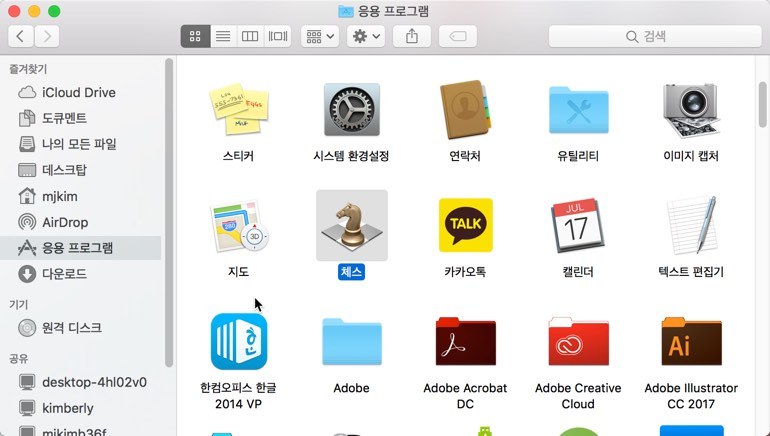Screen dimensions: 770x436
Task: Select Remote Disc (원격 디스크)
Action: pyautogui.click(x=81, y=327)
